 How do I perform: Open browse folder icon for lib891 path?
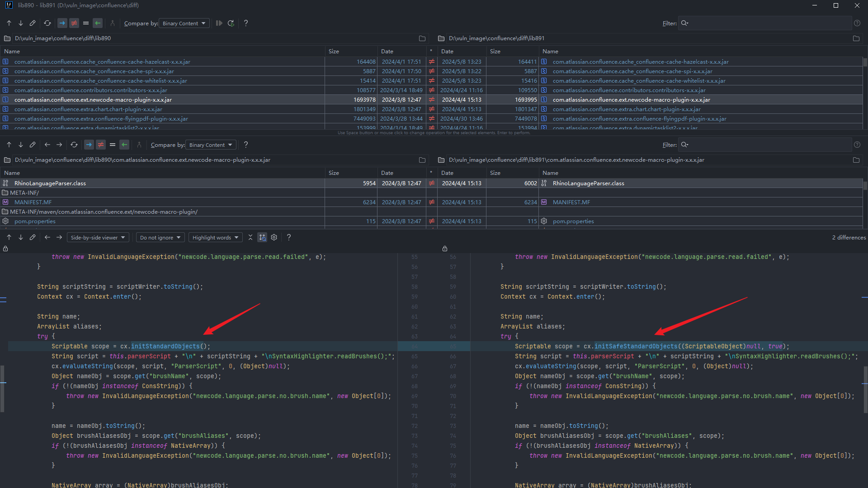click(x=856, y=38)
